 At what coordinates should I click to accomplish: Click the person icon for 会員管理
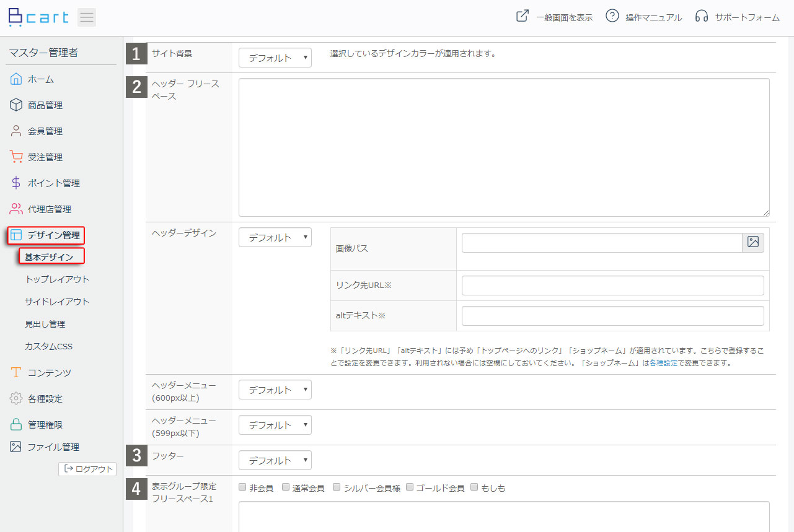click(16, 131)
